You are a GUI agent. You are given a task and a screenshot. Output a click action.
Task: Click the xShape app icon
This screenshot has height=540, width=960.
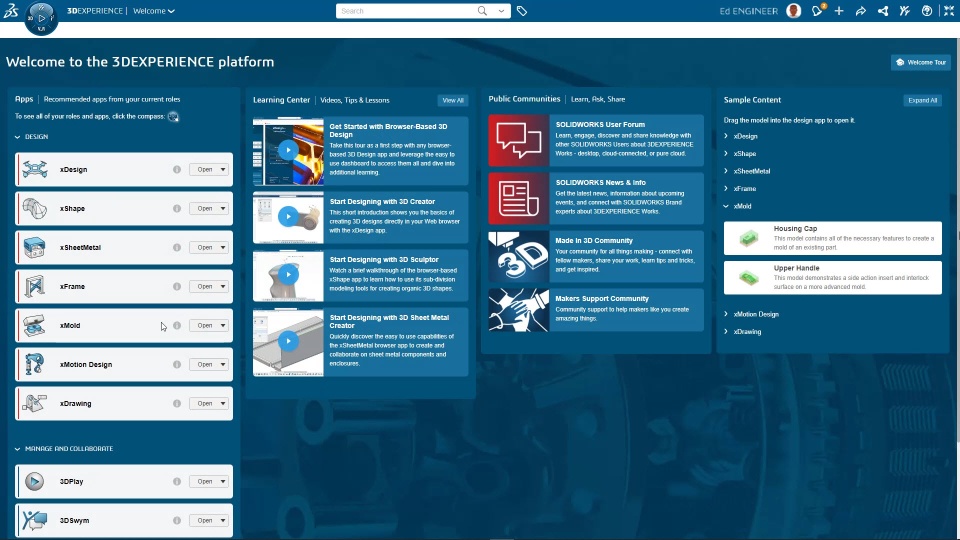tap(34, 209)
